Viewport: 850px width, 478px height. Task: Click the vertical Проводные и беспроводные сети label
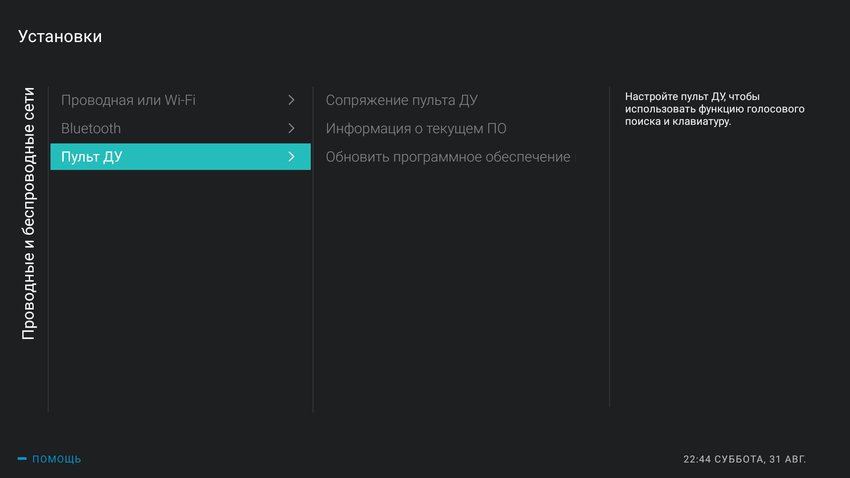click(29, 212)
